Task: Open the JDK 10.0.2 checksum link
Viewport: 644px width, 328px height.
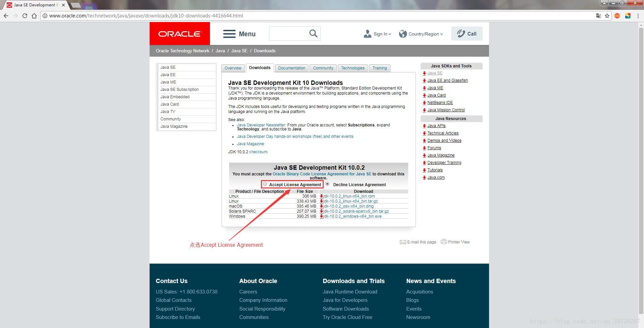Action: 258,152
